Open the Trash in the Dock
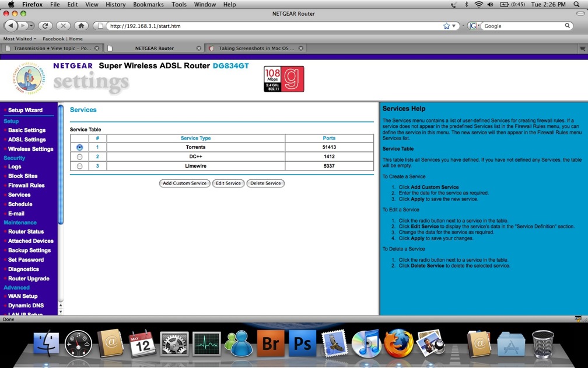 [x=542, y=343]
